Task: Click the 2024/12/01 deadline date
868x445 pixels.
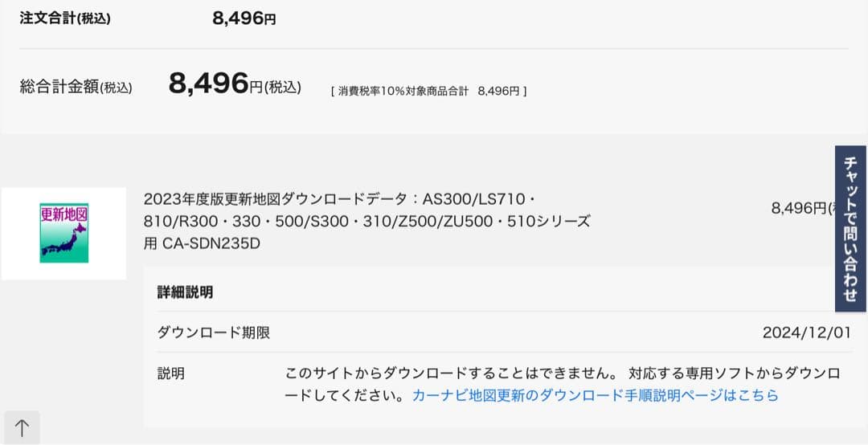Action: tap(805, 333)
